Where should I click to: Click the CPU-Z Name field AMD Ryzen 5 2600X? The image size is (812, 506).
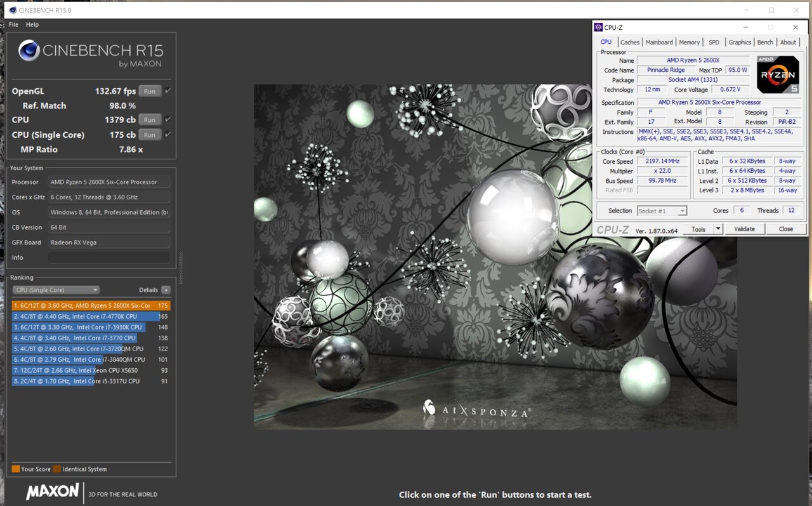[x=693, y=60]
